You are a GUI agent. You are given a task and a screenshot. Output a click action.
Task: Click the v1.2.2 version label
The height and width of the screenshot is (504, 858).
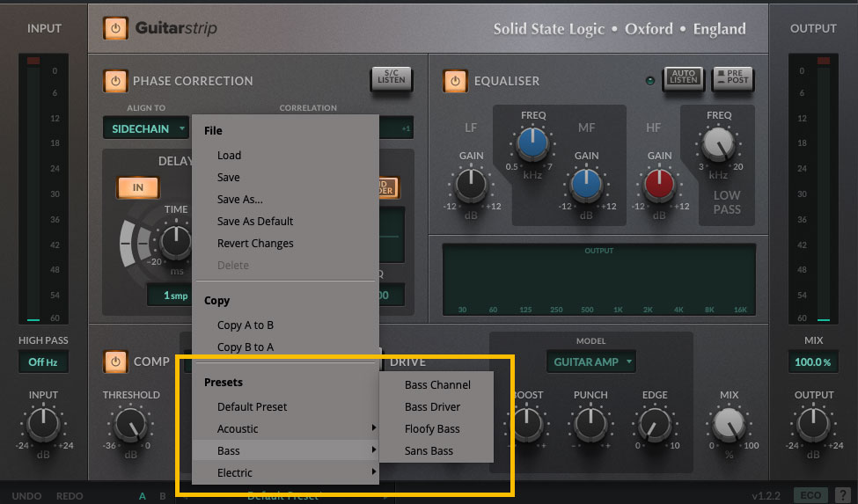pyautogui.click(x=766, y=496)
